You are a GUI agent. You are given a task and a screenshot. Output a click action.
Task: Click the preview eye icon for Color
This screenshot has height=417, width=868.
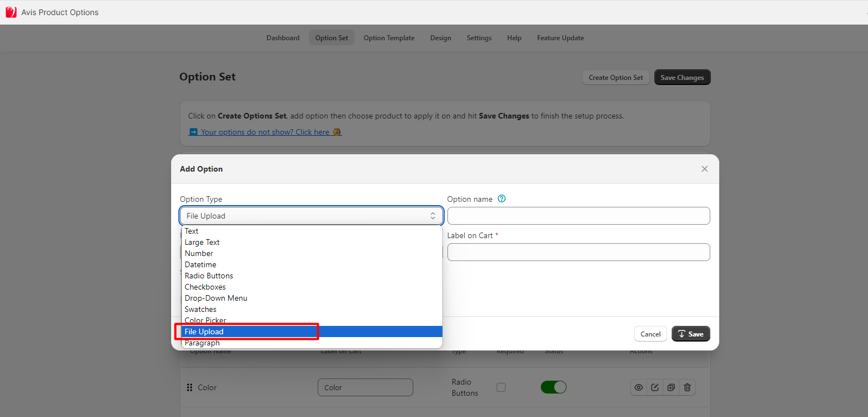tap(639, 387)
